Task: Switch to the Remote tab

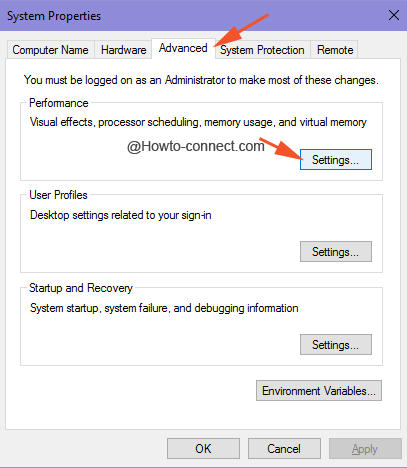Action: 335,50
